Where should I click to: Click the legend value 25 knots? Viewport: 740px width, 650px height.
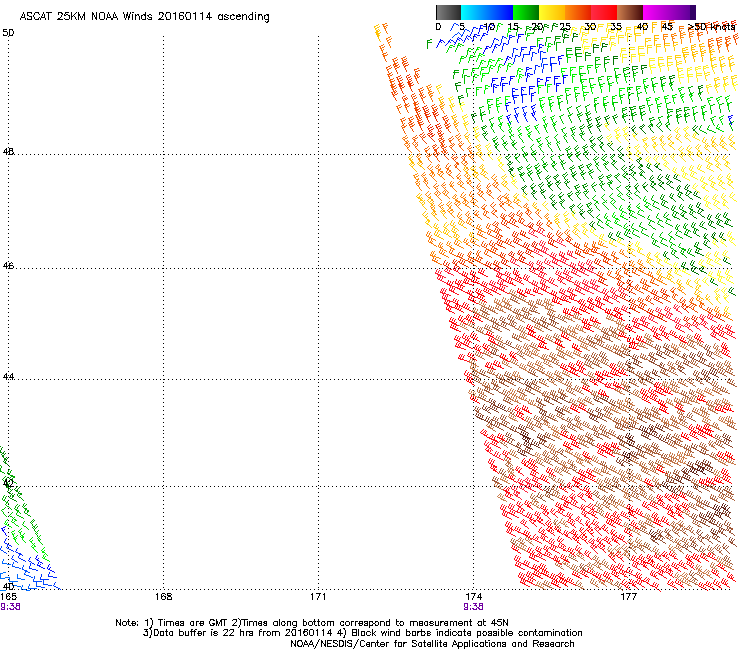click(565, 27)
